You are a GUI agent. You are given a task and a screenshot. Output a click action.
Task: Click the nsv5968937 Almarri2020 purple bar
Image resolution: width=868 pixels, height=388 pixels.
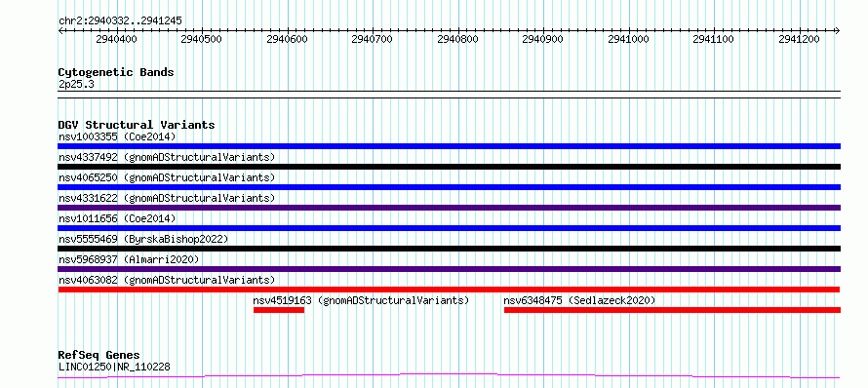tap(449, 269)
